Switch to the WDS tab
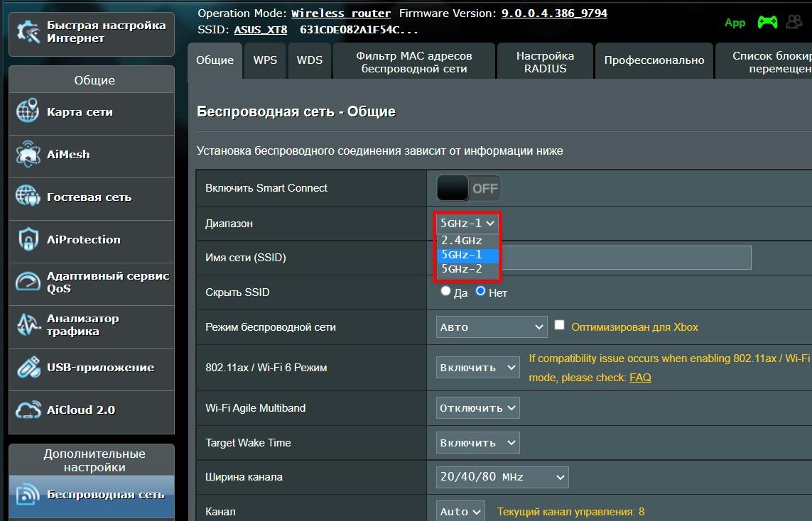812x521 pixels. tap(310, 60)
